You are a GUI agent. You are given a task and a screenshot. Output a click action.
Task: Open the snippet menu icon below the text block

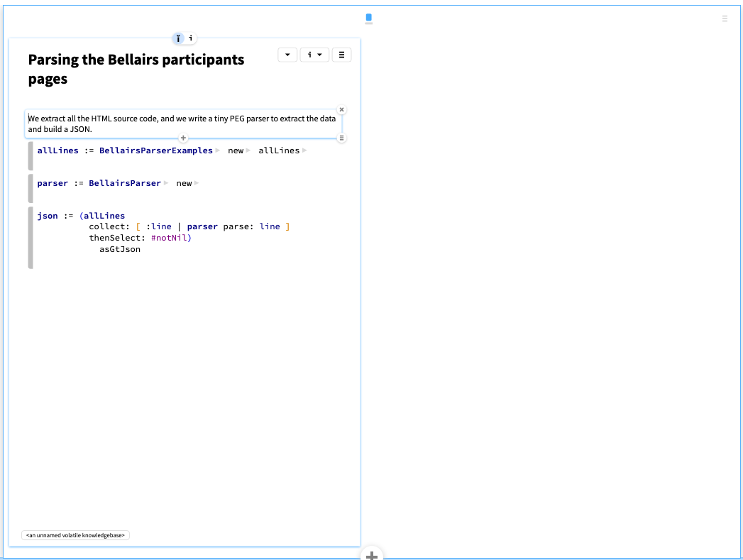pyautogui.click(x=341, y=138)
